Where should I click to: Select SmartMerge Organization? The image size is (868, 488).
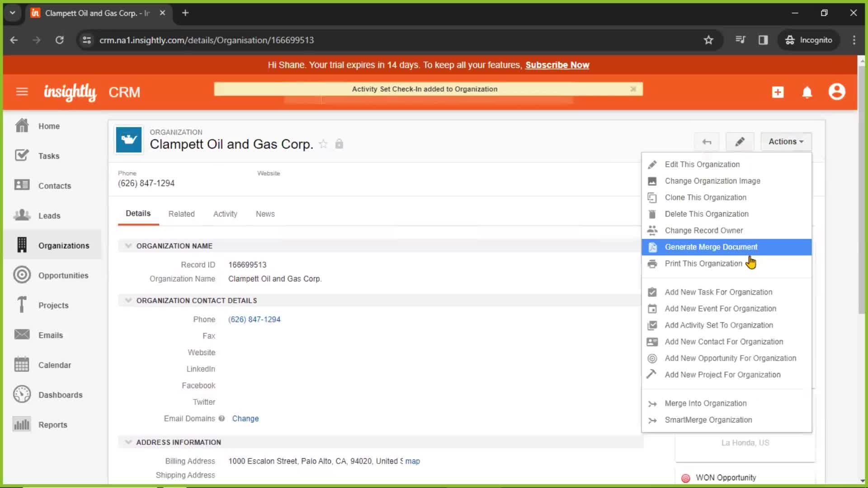[726, 420]
